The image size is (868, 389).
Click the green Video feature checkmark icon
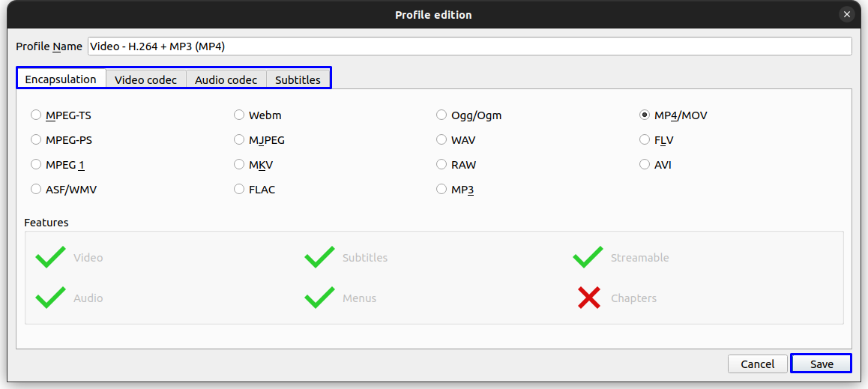[50, 257]
